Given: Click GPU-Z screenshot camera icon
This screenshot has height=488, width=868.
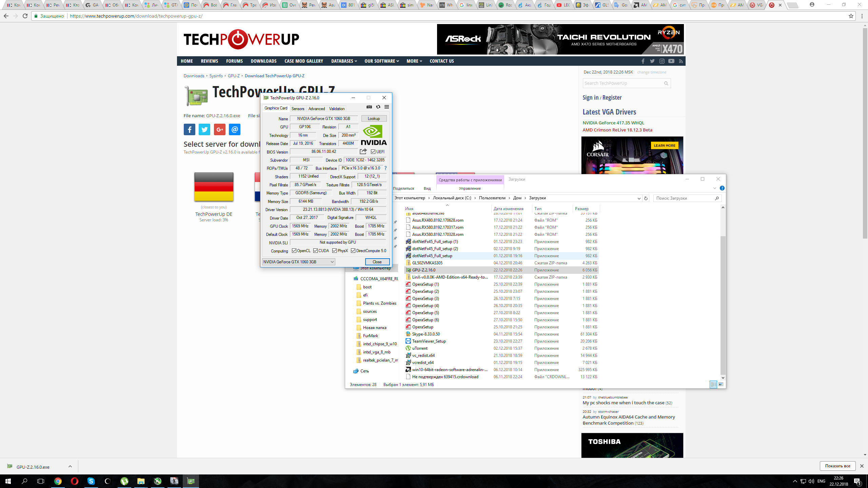Looking at the screenshot, I should coord(369,107).
